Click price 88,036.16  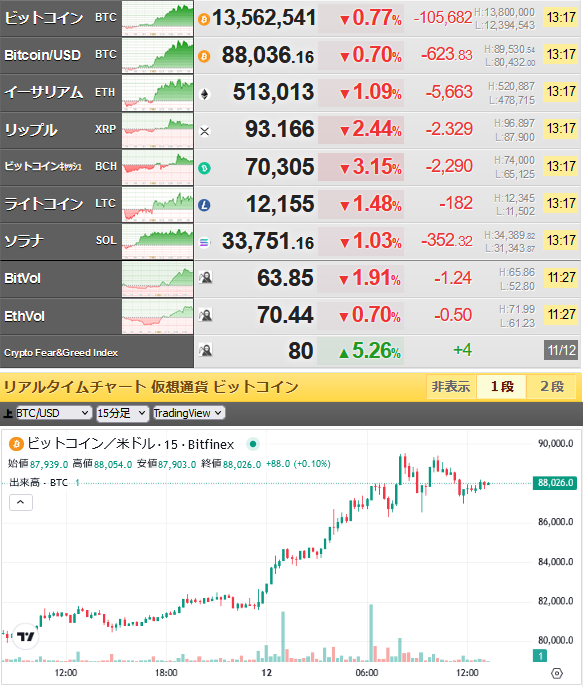point(268,55)
